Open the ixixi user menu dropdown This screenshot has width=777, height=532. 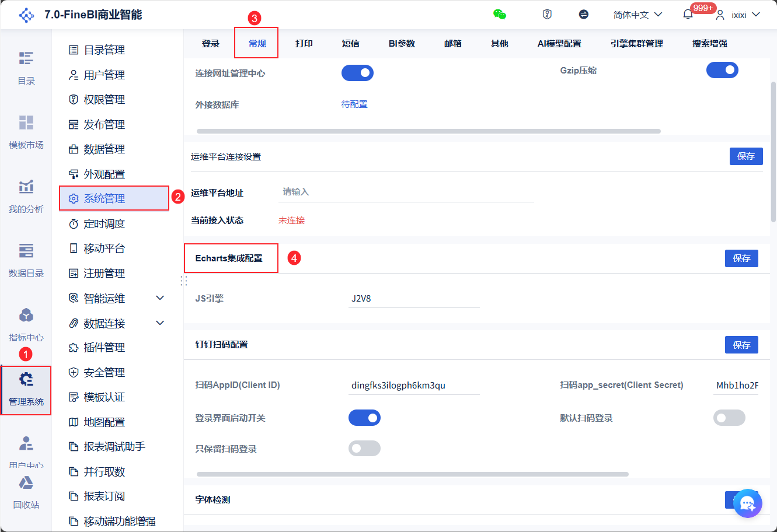pos(745,15)
